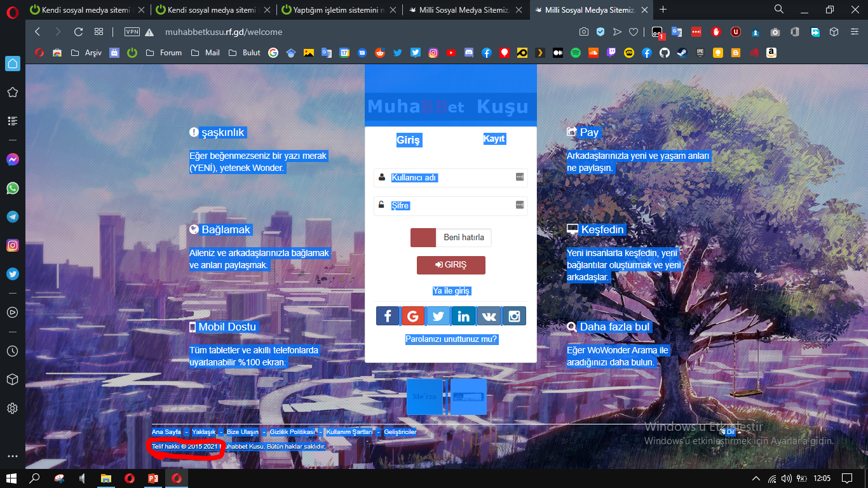Click the GİRİŞ login button

(x=451, y=265)
